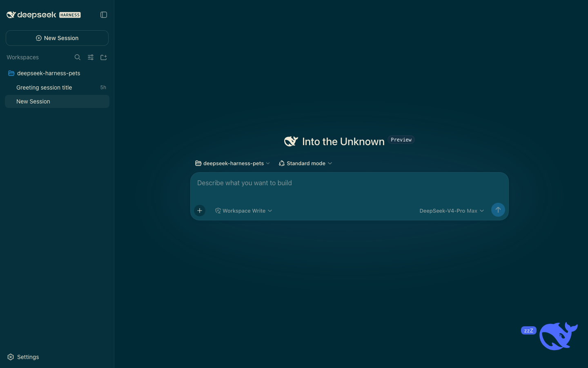Open the Greeting session title session

[57, 88]
